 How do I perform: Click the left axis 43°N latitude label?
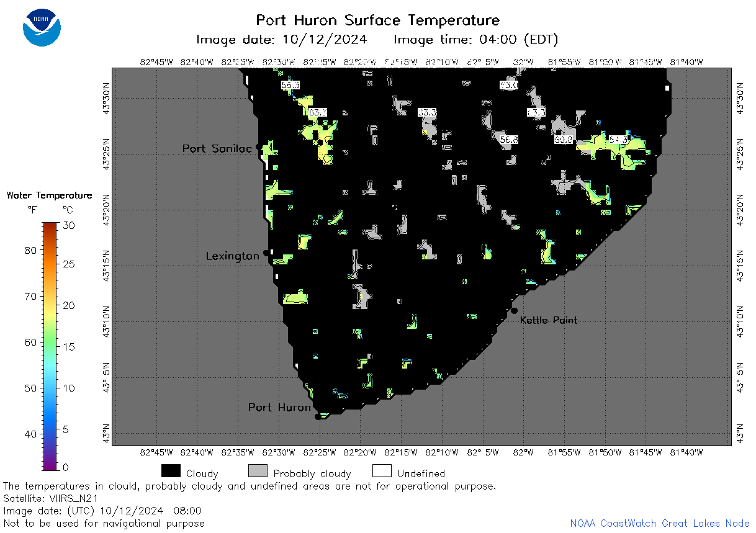(106, 433)
